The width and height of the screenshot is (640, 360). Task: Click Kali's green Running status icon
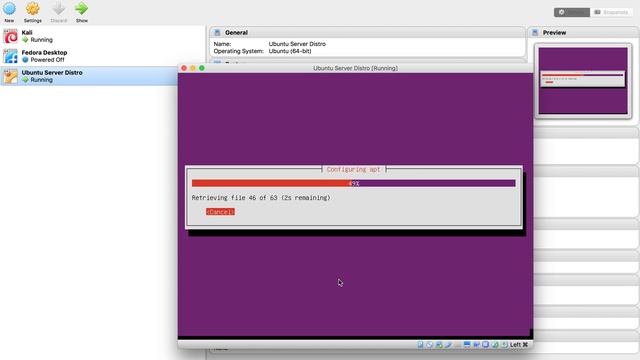tap(25, 40)
